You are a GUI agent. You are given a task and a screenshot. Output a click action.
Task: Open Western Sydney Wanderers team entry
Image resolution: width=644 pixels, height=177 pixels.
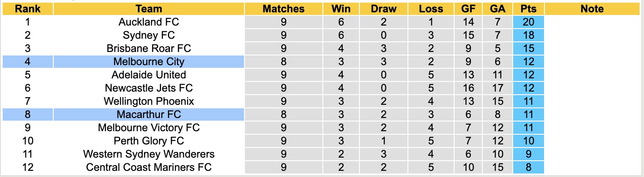[x=149, y=154]
